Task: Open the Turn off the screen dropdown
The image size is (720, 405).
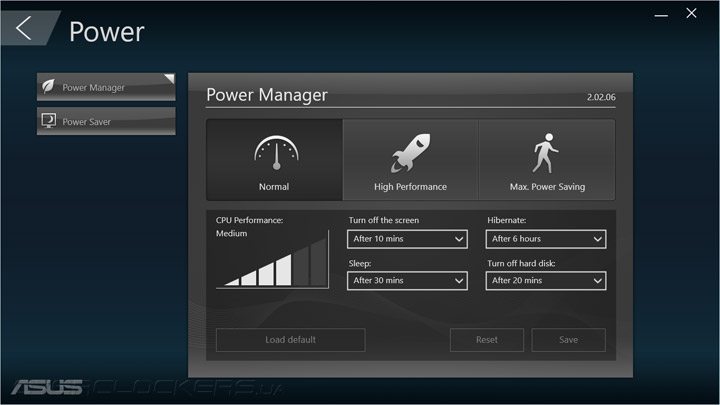Action: [x=407, y=239]
